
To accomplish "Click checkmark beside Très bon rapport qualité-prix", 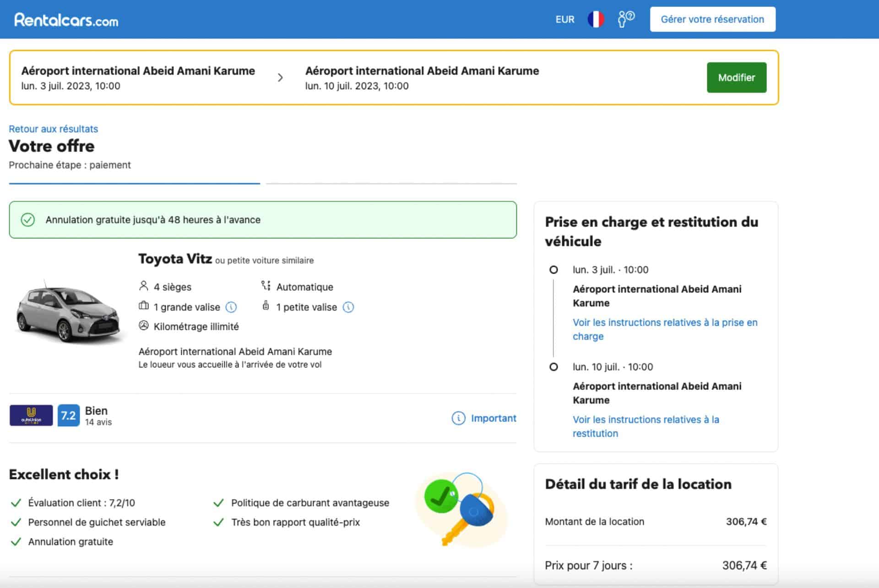I will (219, 522).
